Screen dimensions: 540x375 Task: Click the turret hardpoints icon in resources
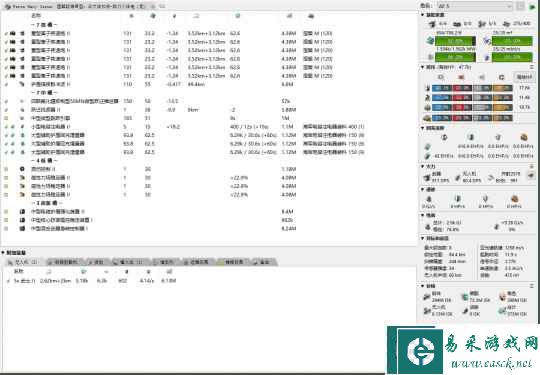pos(432,24)
